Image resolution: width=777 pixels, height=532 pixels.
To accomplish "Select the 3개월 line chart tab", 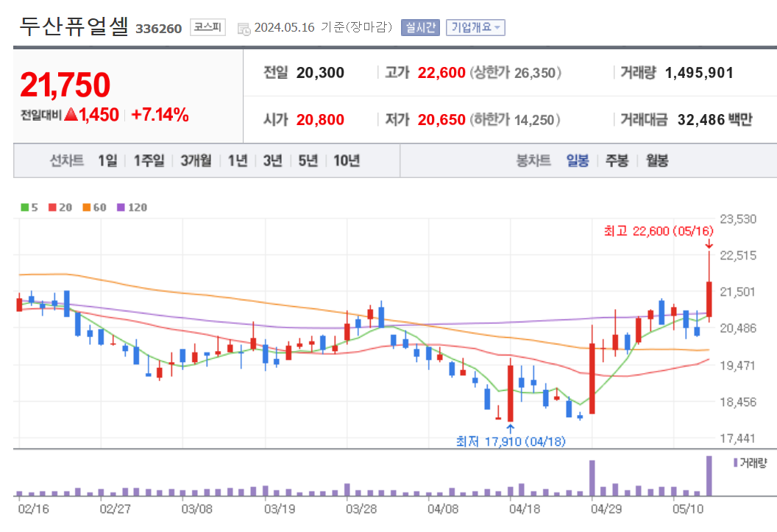I will (196, 160).
